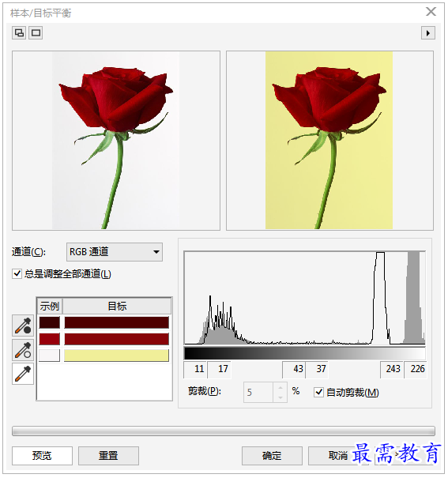Image resolution: width=448 pixels, height=478 pixels.
Task: Click the highlight value 226
Action: click(416, 369)
